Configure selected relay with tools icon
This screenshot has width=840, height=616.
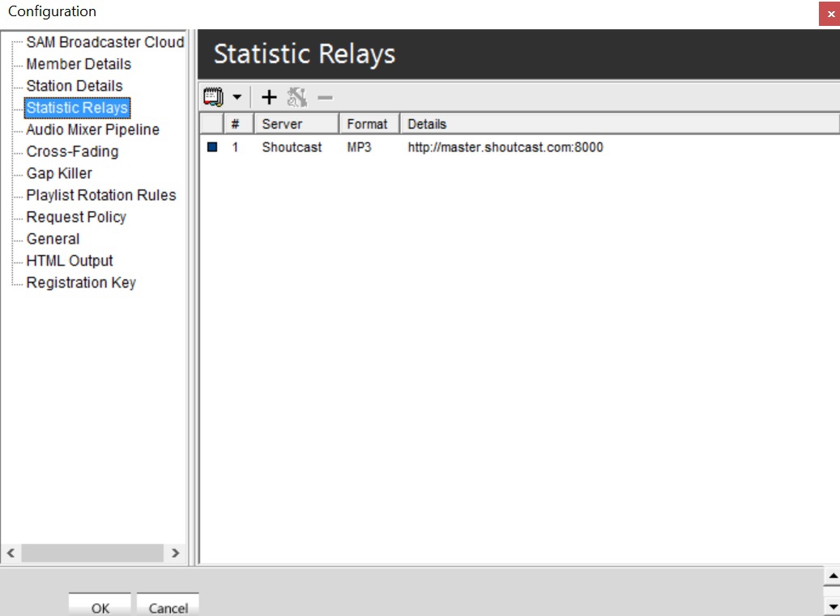[x=296, y=97]
